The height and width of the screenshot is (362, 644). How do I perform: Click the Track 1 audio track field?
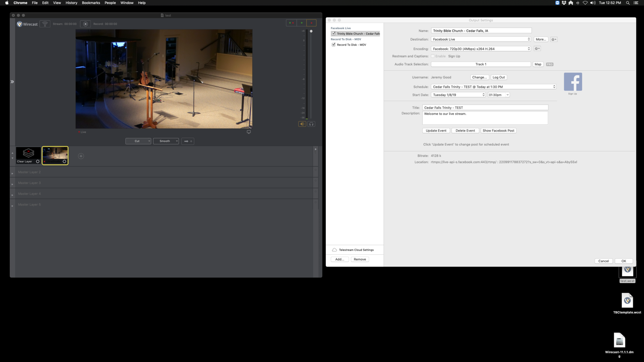[x=481, y=64]
